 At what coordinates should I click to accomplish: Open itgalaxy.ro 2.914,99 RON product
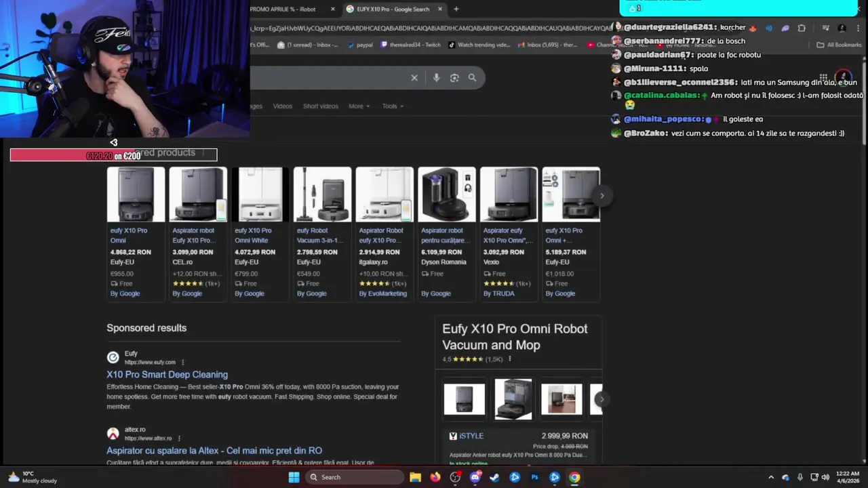tap(384, 233)
